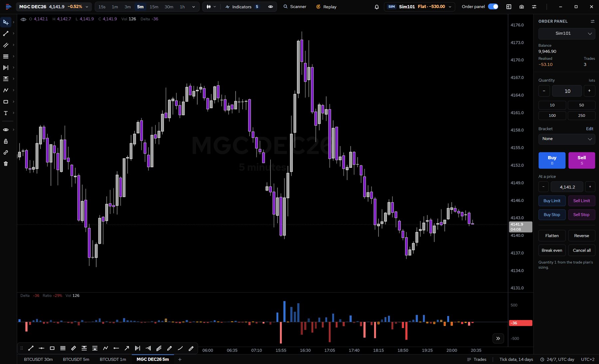The height and width of the screenshot is (364, 599).
Task: Lock all drawings with the padlock icon
Action: (x=6, y=141)
